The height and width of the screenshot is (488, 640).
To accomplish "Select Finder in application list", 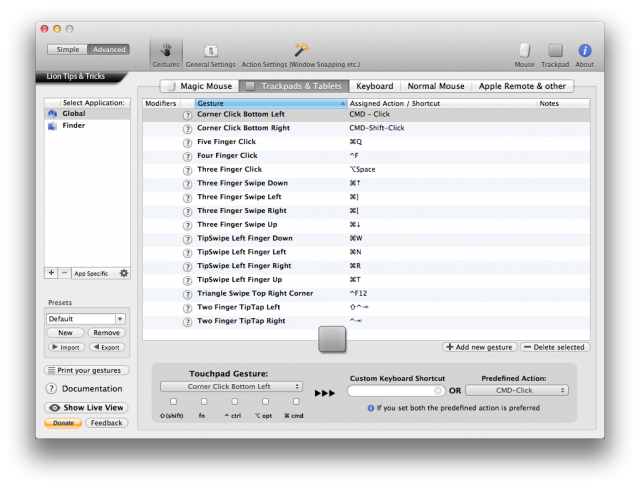I will pyautogui.click(x=87, y=125).
